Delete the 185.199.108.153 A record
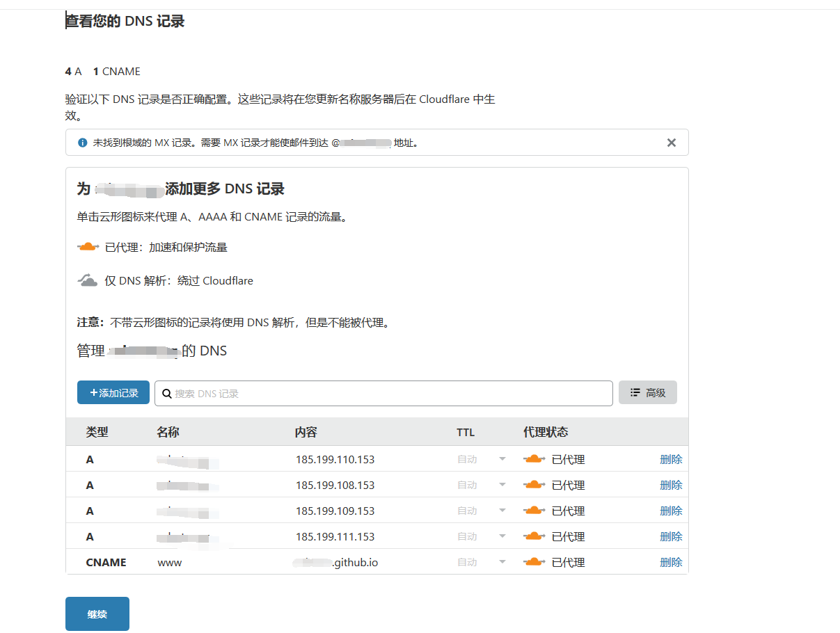Screen dimensions: 840x633 pos(671,485)
